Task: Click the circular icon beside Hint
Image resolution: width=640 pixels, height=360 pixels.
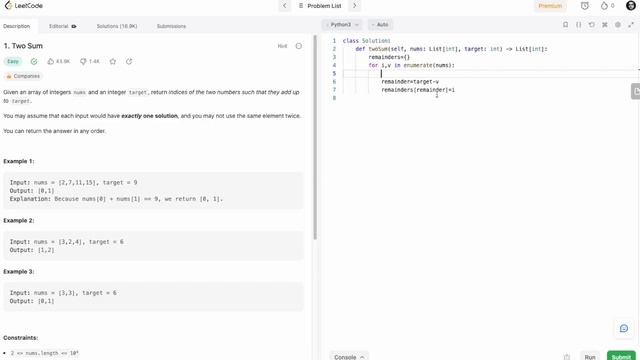Action: [x=299, y=46]
